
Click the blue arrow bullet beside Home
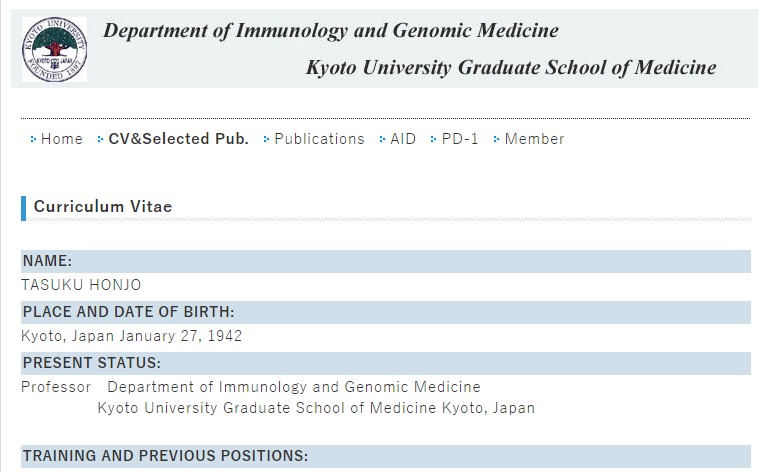(x=33, y=139)
